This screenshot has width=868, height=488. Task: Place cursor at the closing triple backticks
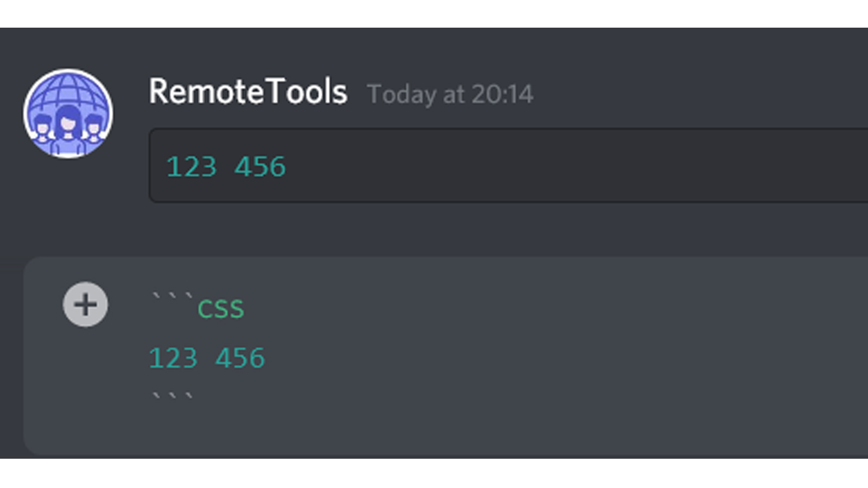(173, 396)
